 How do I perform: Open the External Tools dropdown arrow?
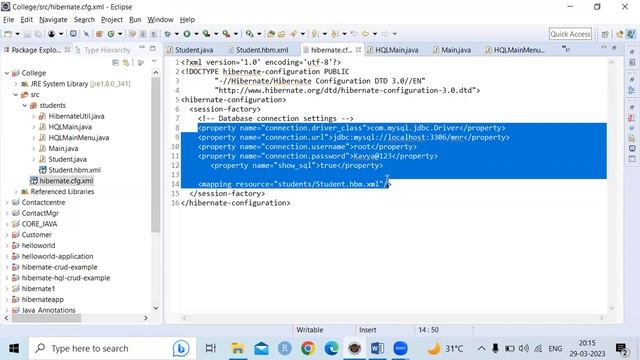[x=236, y=34]
